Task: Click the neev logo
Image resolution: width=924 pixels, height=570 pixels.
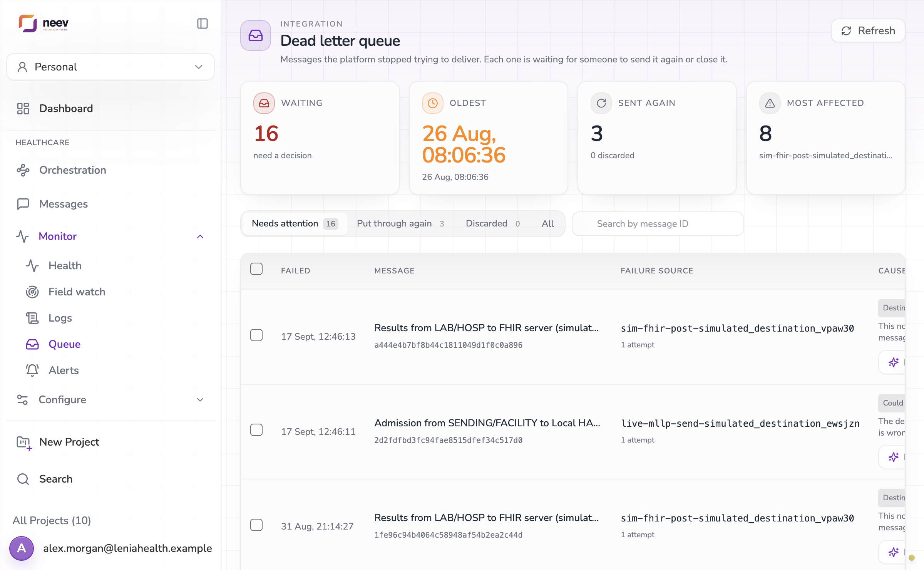Action: pos(44,23)
